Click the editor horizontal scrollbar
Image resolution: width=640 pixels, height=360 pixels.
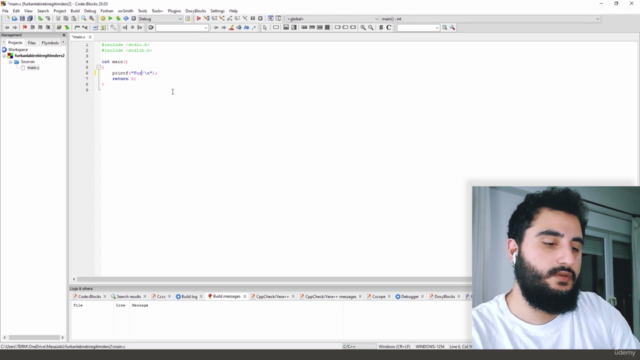pyautogui.click(x=271, y=280)
